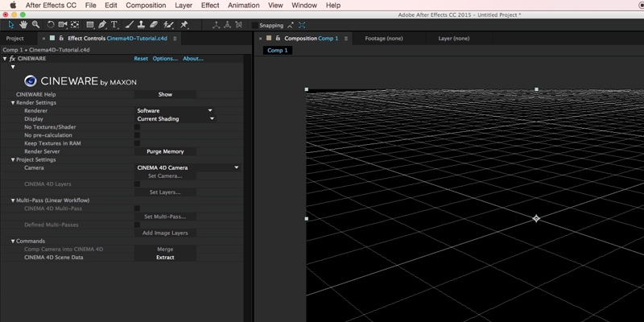This screenshot has width=644, height=322.
Task: Select the Roto Brush tool
Action: tap(168, 25)
